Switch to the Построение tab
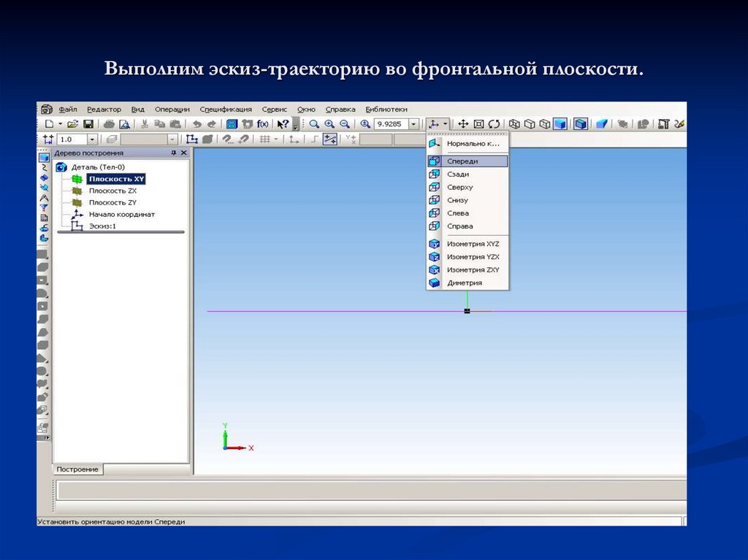The image size is (748, 560). click(x=78, y=469)
